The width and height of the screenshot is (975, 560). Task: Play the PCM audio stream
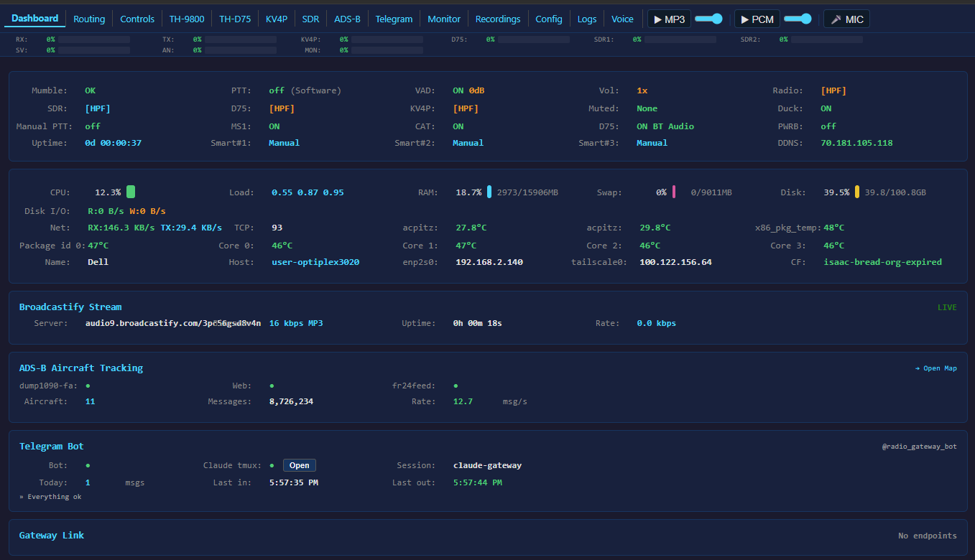point(756,19)
